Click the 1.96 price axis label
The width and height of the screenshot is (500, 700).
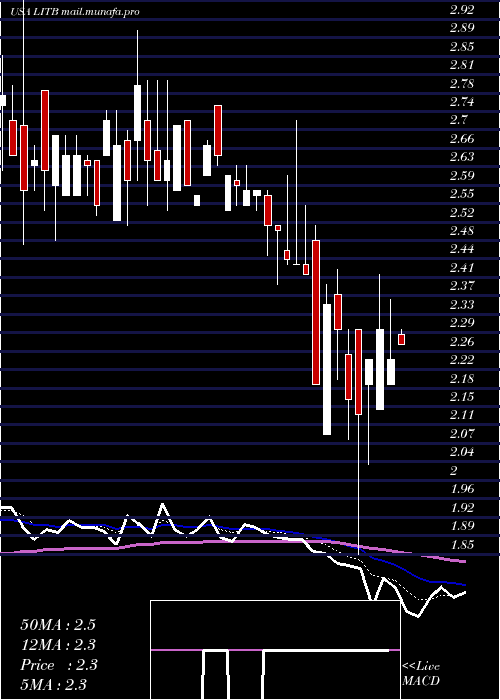tap(462, 489)
